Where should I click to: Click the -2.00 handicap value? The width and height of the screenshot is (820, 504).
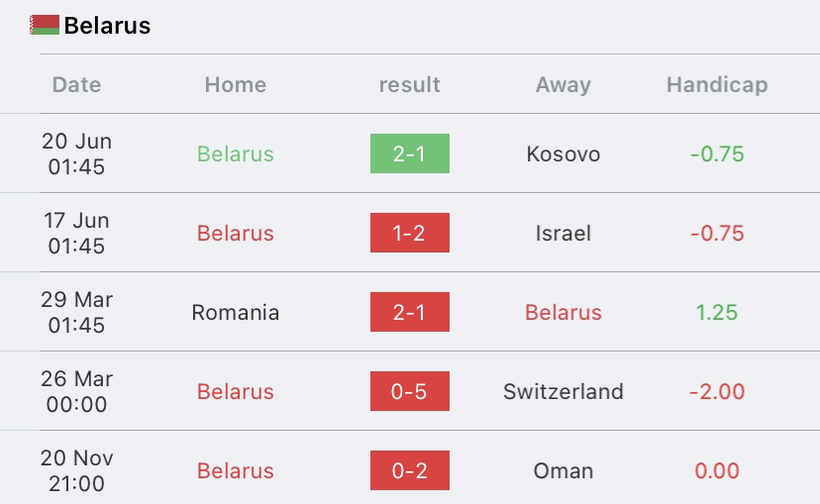717,391
